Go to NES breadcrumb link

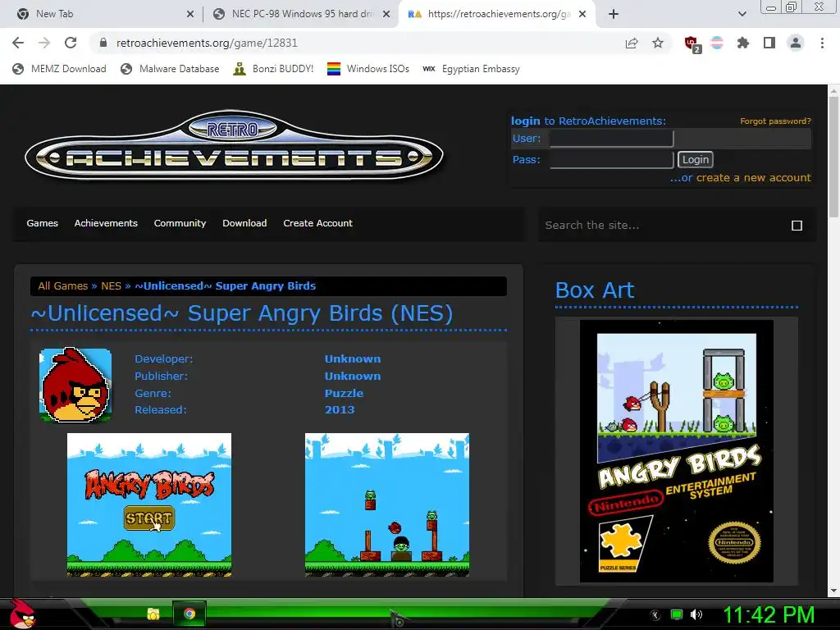pyautogui.click(x=112, y=286)
